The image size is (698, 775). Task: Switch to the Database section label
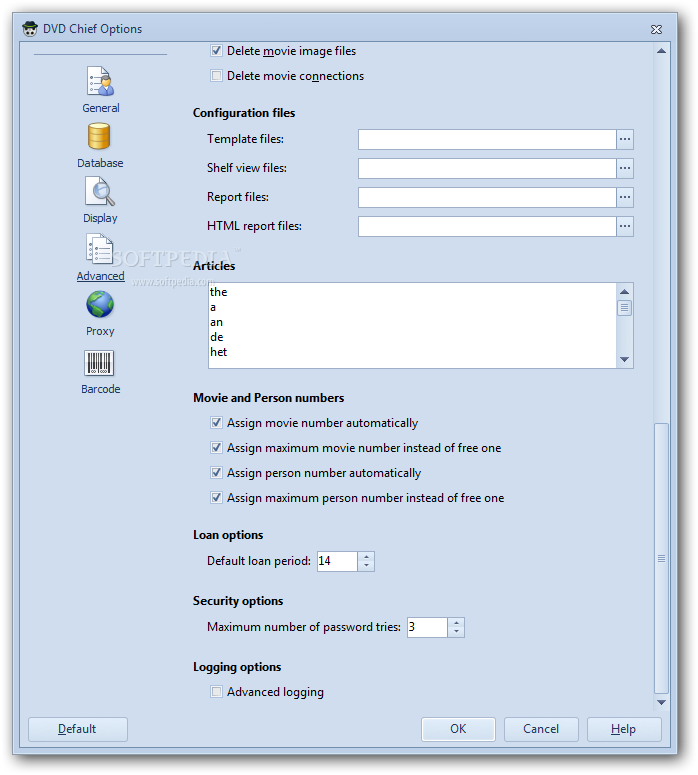click(100, 163)
